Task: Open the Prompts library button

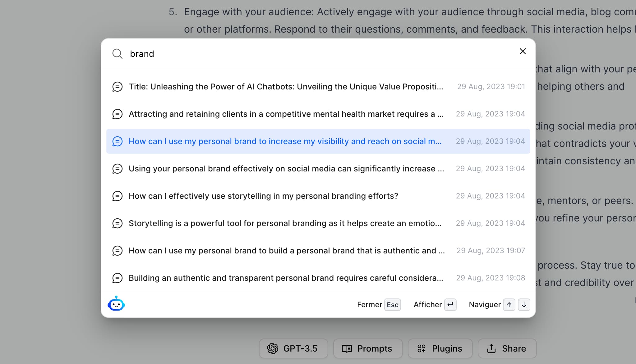Action: 368,348
